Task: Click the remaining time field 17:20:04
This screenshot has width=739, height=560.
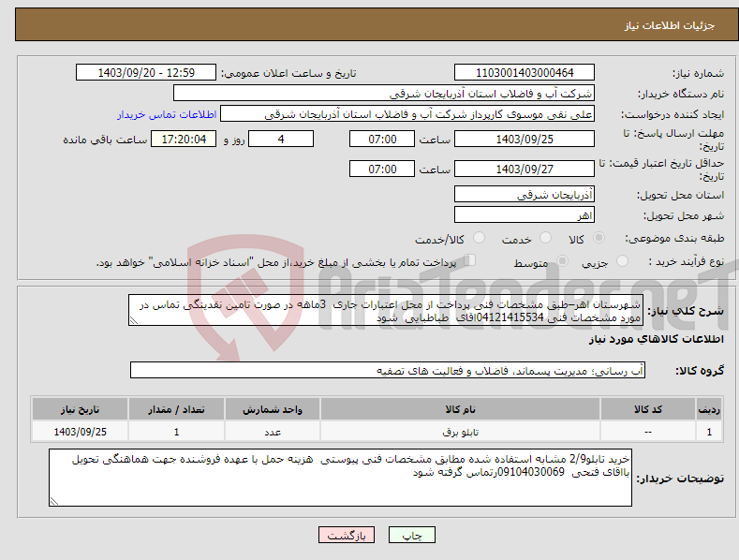Action: pyautogui.click(x=184, y=139)
